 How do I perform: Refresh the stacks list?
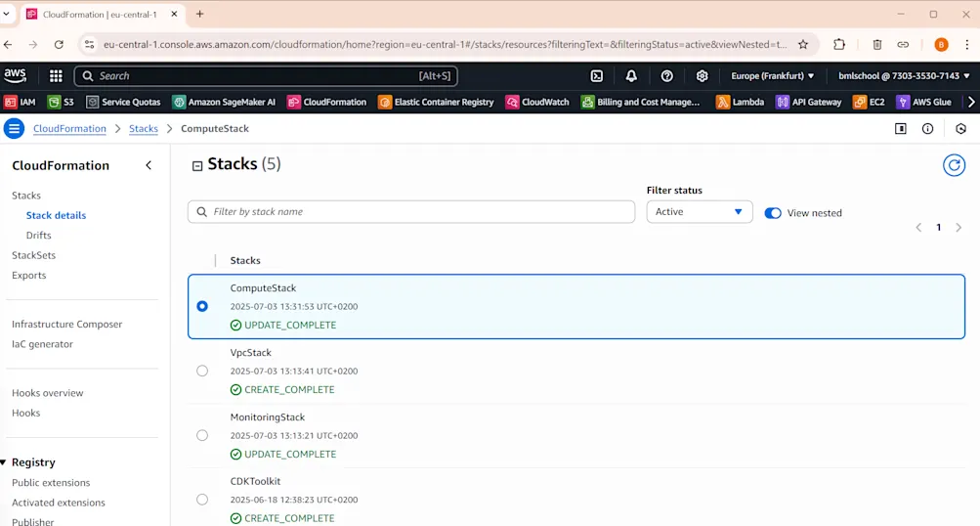coord(954,165)
